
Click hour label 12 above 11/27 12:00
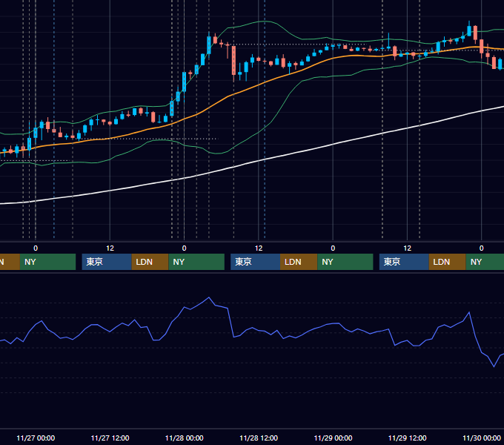110,248
